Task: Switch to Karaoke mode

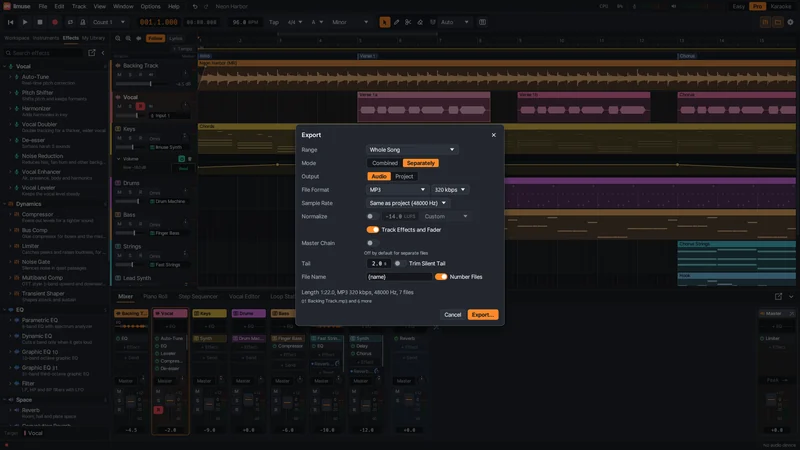Action: pos(781,7)
